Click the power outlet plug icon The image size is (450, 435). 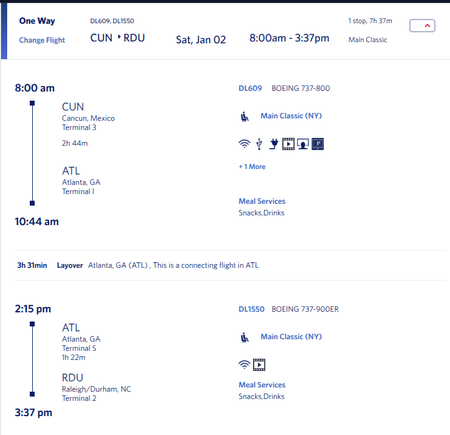274,144
